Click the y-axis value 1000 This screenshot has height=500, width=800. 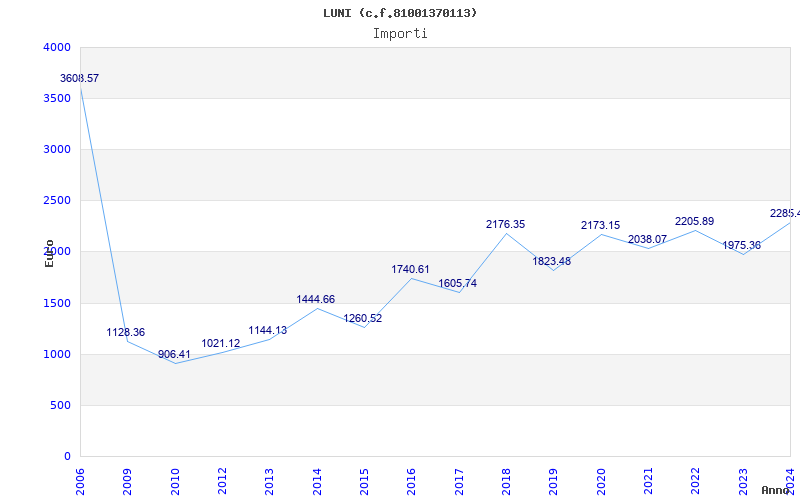57,355
